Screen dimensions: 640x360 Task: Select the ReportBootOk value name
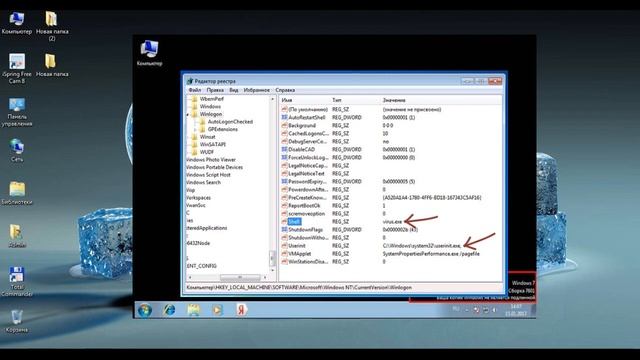click(x=304, y=206)
